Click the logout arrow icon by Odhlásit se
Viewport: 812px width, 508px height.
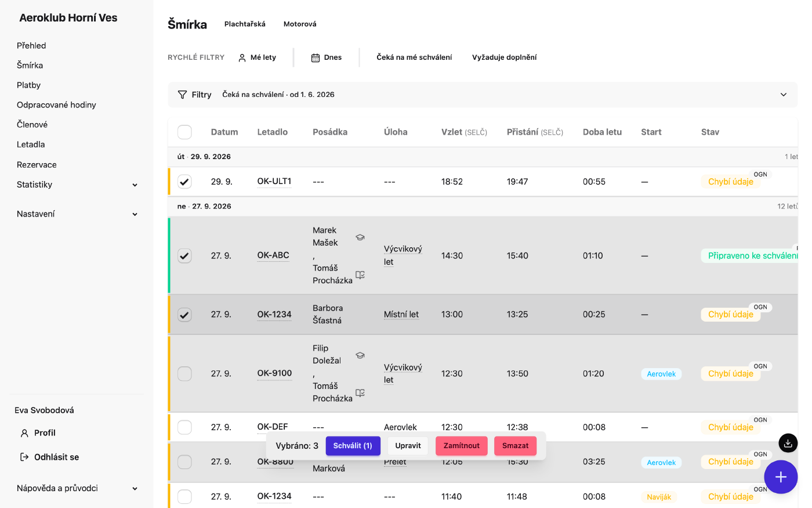pyautogui.click(x=24, y=457)
